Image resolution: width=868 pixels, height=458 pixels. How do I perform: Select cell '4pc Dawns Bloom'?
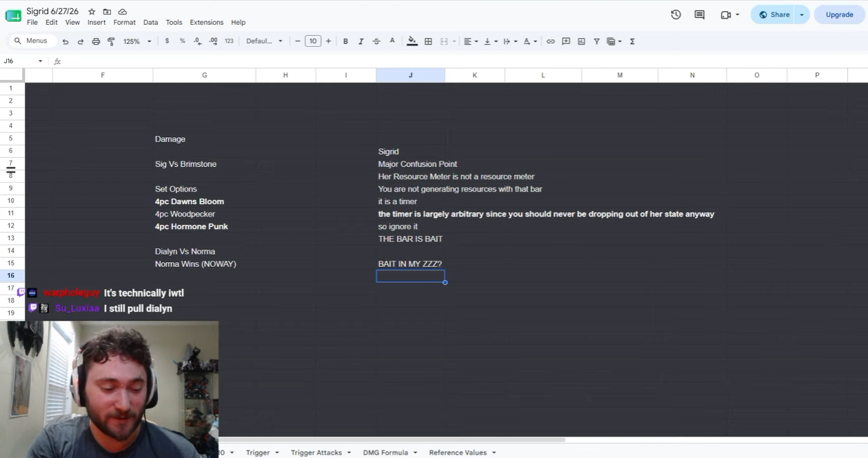(x=204, y=201)
